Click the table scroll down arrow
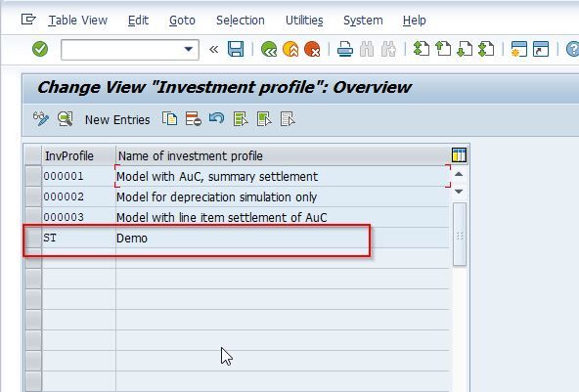The width and height of the screenshot is (579, 392). coord(459,192)
